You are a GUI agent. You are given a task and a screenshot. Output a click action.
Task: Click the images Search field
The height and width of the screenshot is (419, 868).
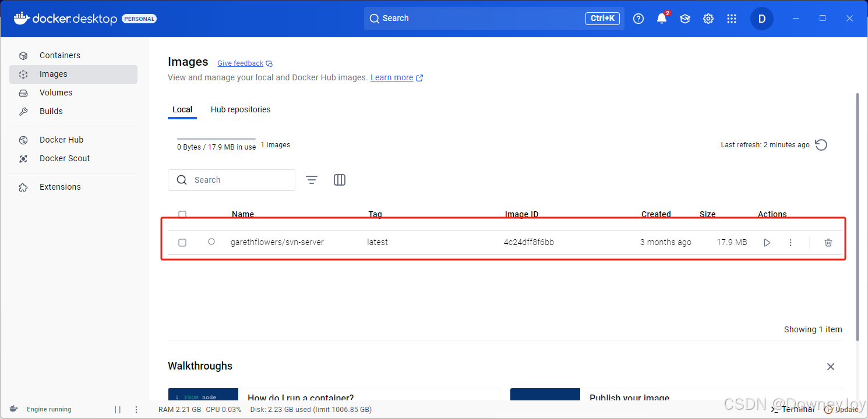pyautogui.click(x=231, y=180)
